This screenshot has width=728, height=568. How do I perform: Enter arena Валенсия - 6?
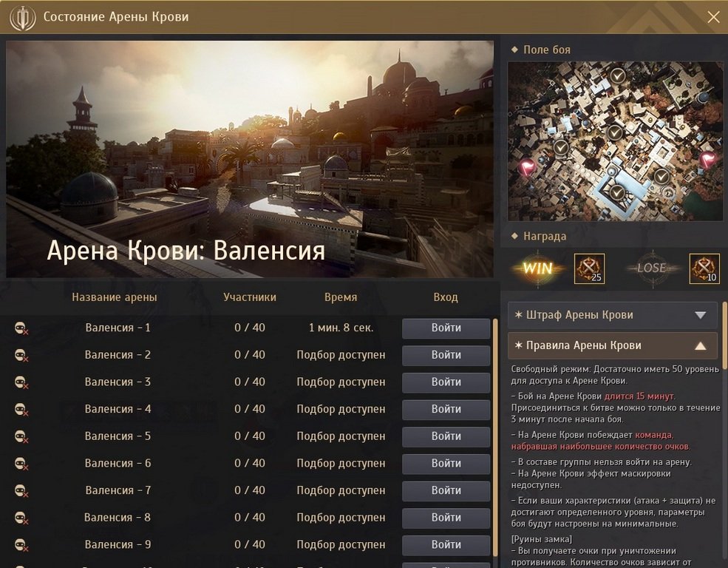coord(446,464)
